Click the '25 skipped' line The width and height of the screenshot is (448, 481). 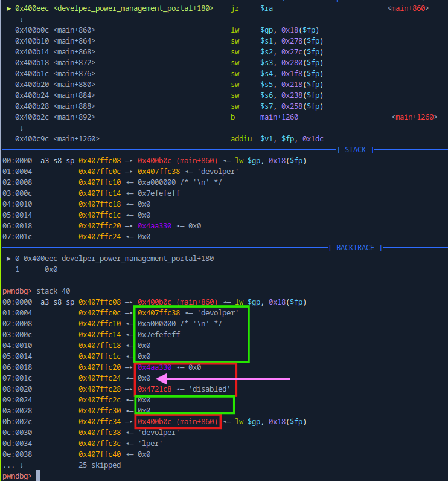coord(100,465)
